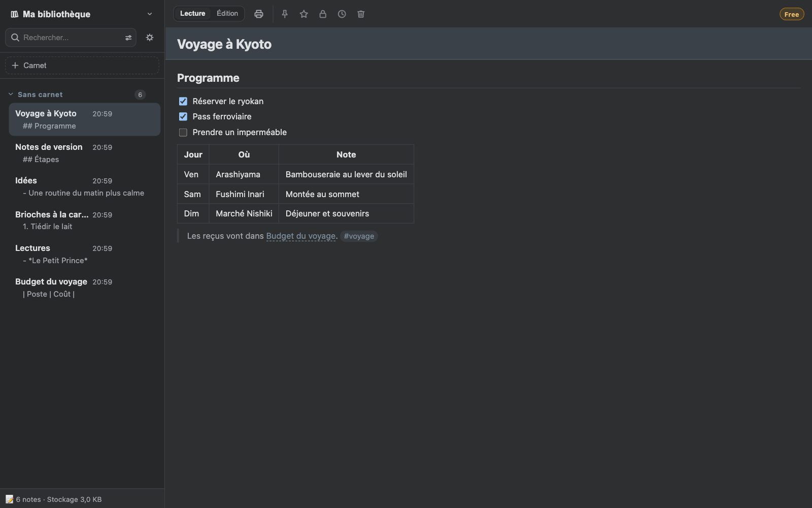The width and height of the screenshot is (812, 508).
Task: Expand the Ma bibliothèque dropdown chevron
Action: pyautogui.click(x=150, y=14)
